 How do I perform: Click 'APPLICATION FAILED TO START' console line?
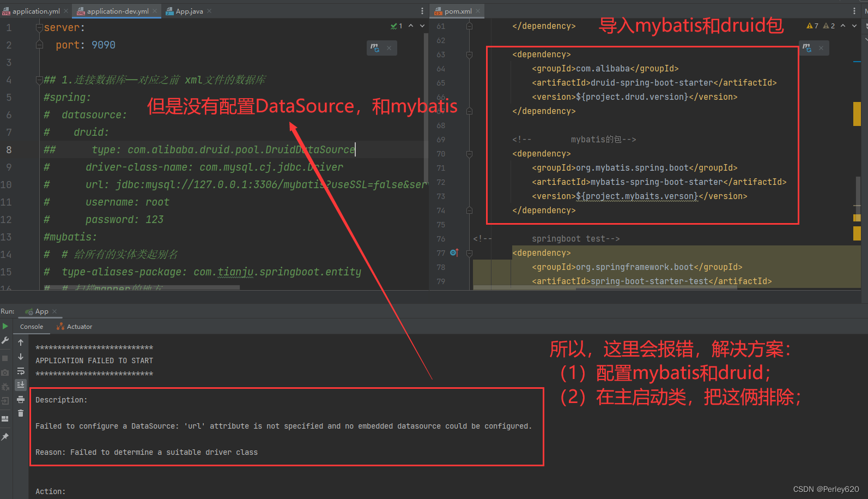pyautogui.click(x=94, y=360)
